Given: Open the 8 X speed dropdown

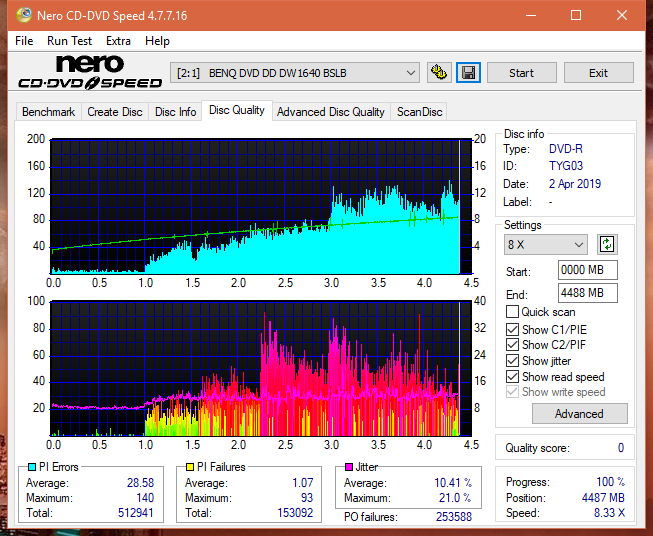Looking at the screenshot, I should point(546,244).
